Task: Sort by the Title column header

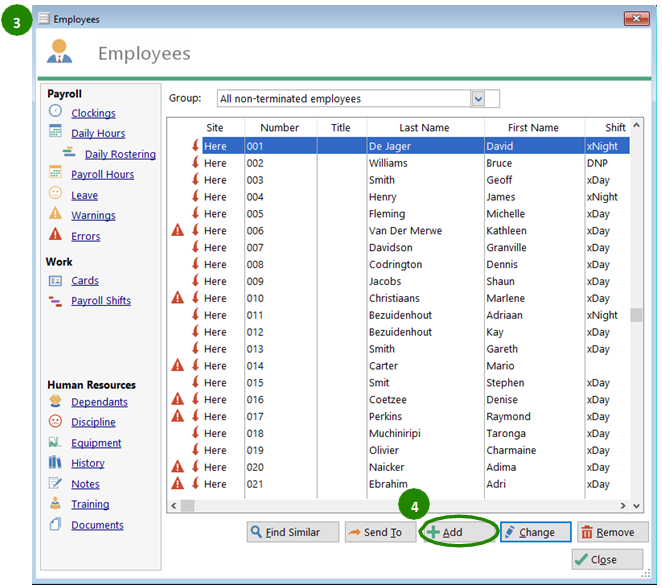Action: click(341, 127)
